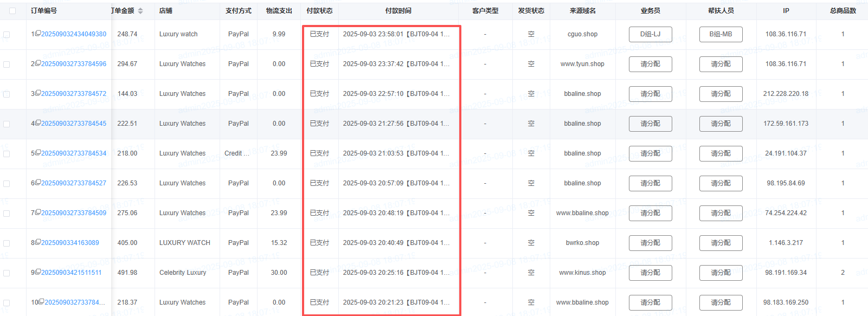Click 请分配 under 帮扶人员 for bwrko.shop row
This screenshot has width=868, height=316.
(721, 243)
